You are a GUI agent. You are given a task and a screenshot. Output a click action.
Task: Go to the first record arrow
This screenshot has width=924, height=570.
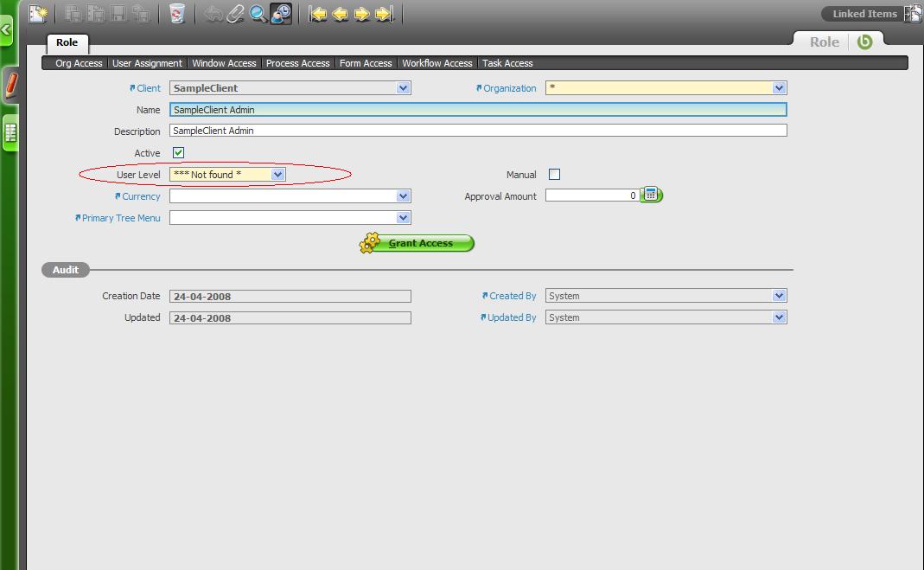click(x=318, y=13)
